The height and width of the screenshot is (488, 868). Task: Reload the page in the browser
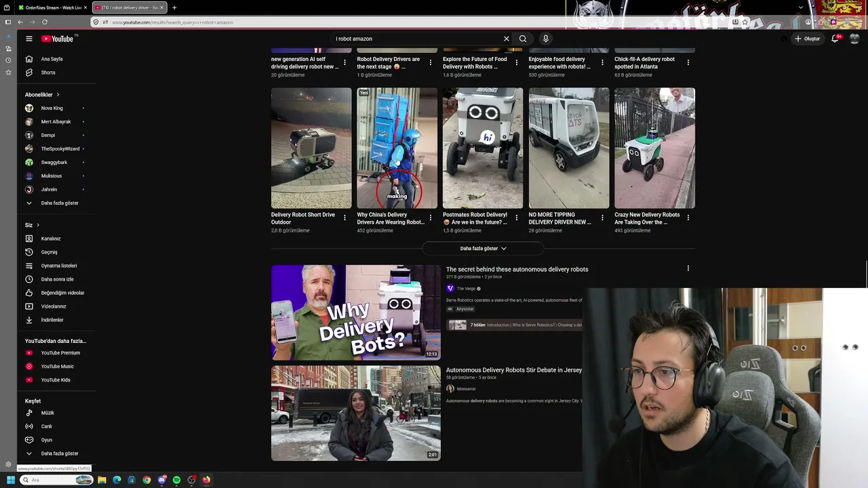pos(45,22)
